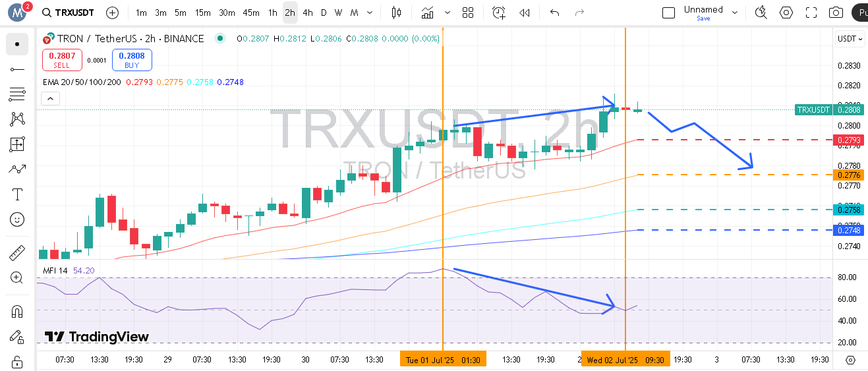The width and height of the screenshot is (868, 371).
Task: Open the USDT price scale currency dropdown
Action: (x=850, y=39)
